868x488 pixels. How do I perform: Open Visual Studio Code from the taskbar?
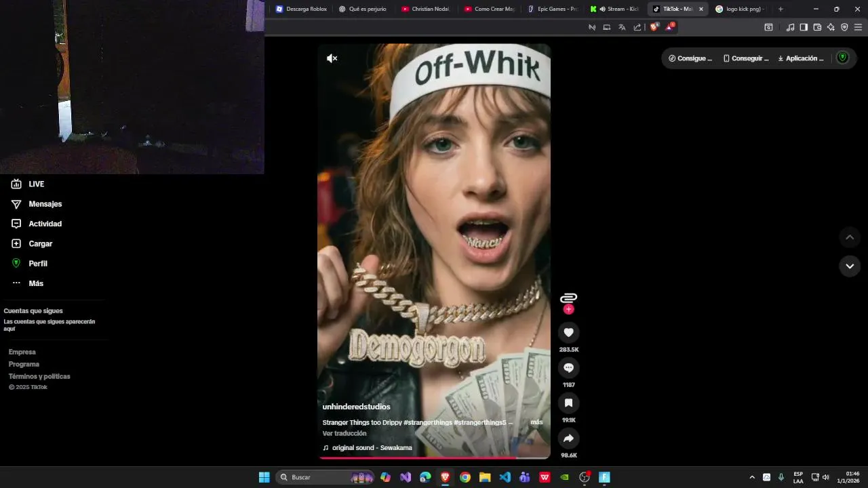pos(505,477)
